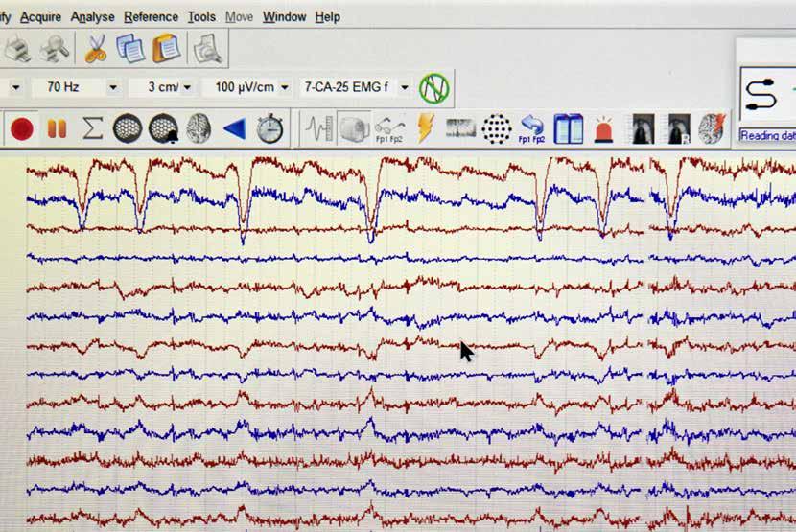The image size is (796, 532).
Task: Open the Window menu
Action: pos(284,17)
